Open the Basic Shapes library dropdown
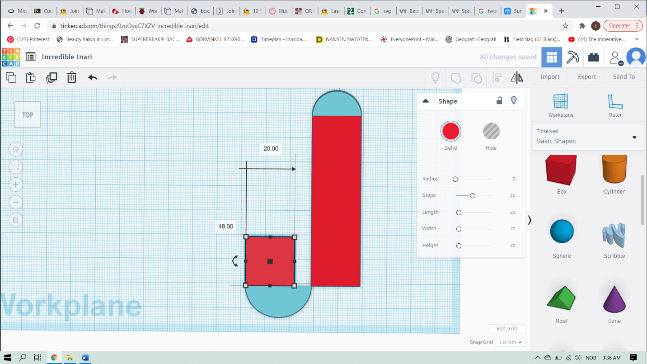Screen dimensions: 647x364 point(588,137)
